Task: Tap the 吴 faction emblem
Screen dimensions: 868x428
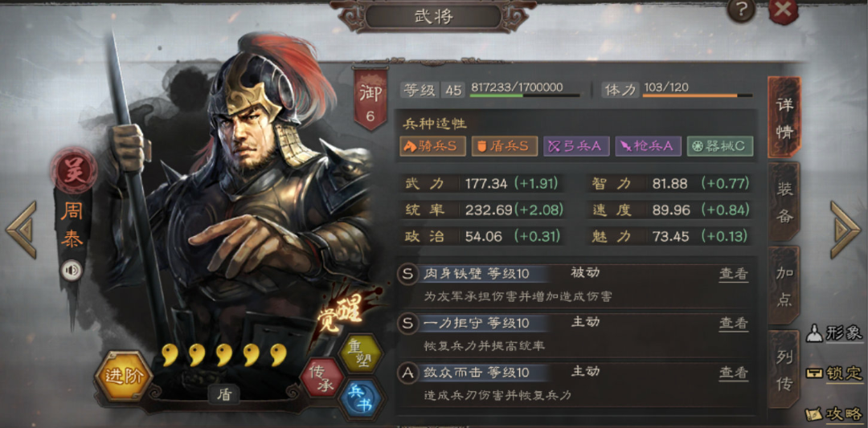Action: [74, 169]
